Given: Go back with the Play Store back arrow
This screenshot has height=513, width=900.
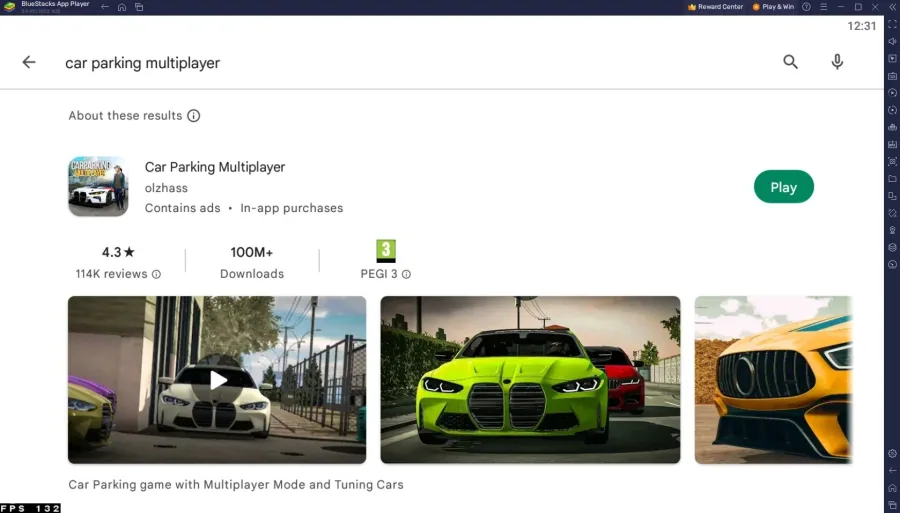Looking at the screenshot, I should tap(29, 62).
